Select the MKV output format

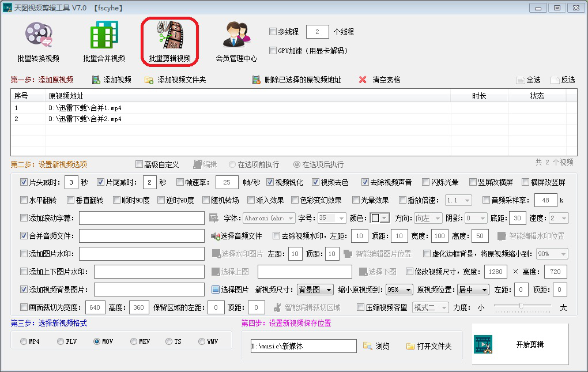point(133,341)
